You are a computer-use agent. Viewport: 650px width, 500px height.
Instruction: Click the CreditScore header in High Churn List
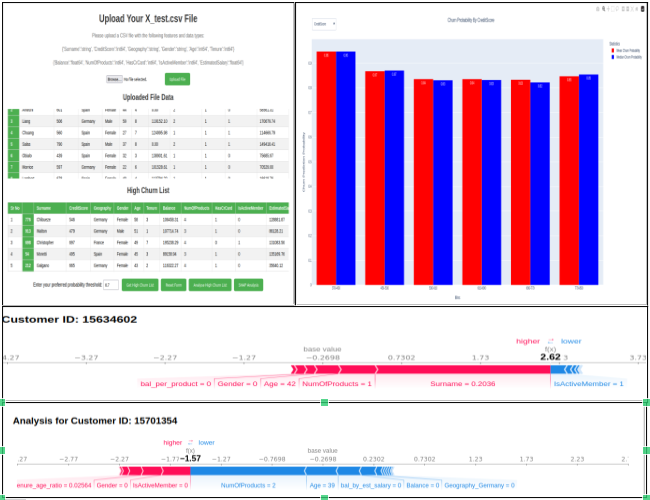point(78,207)
